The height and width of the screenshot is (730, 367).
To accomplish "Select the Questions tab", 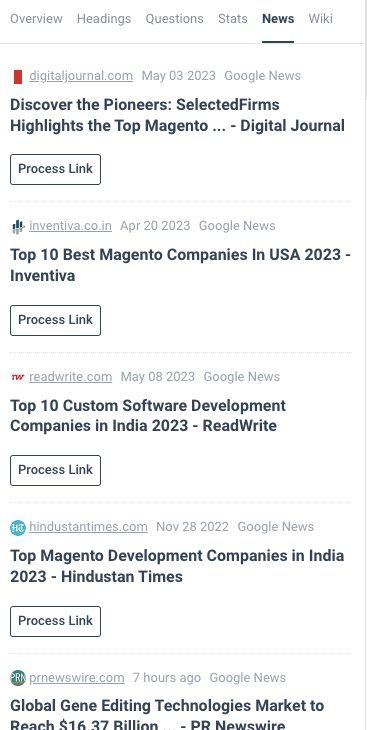I will (x=175, y=19).
